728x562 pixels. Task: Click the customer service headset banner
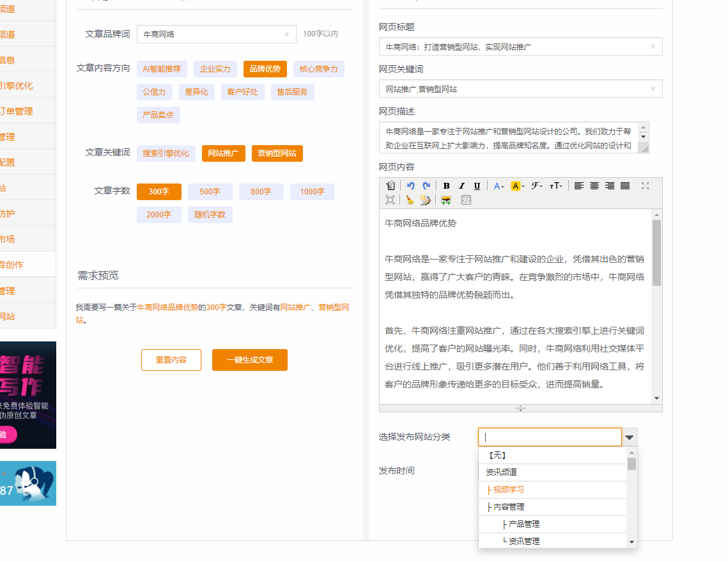coord(28,483)
